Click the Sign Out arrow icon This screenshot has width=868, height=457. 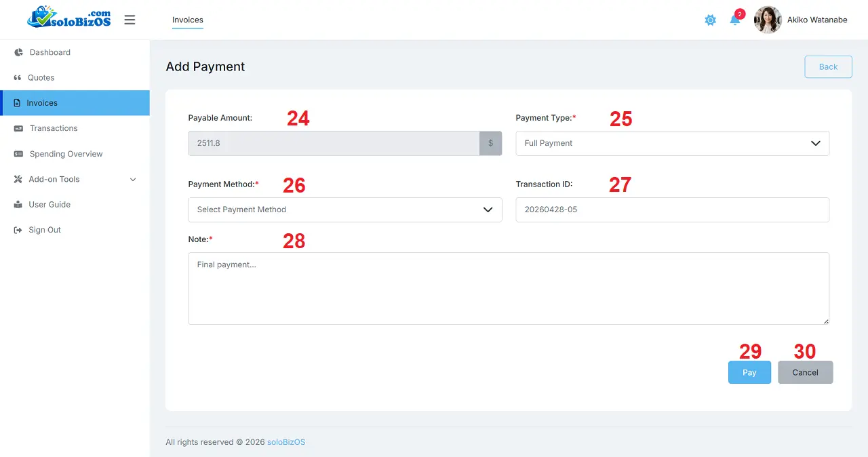coord(18,230)
